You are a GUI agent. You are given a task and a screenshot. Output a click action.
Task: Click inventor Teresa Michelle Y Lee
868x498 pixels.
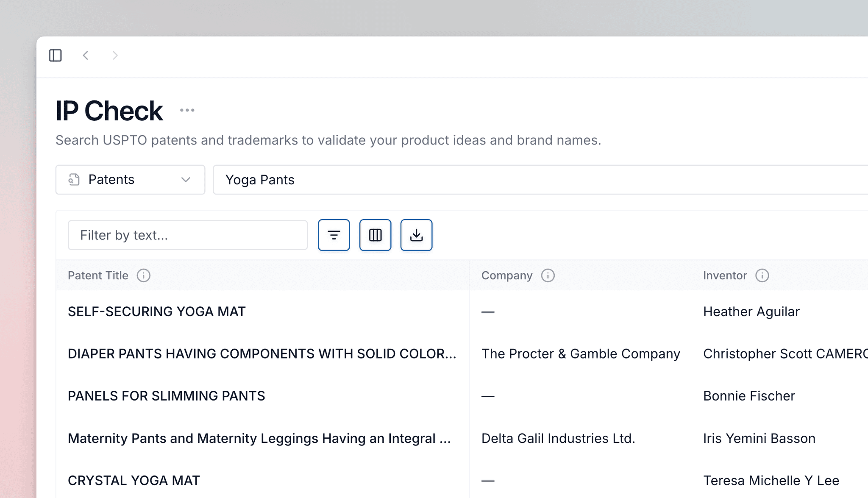point(771,481)
